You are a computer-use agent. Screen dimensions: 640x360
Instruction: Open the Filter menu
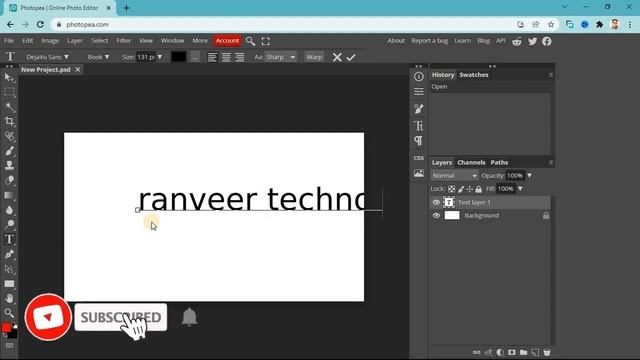coord(123,41)
